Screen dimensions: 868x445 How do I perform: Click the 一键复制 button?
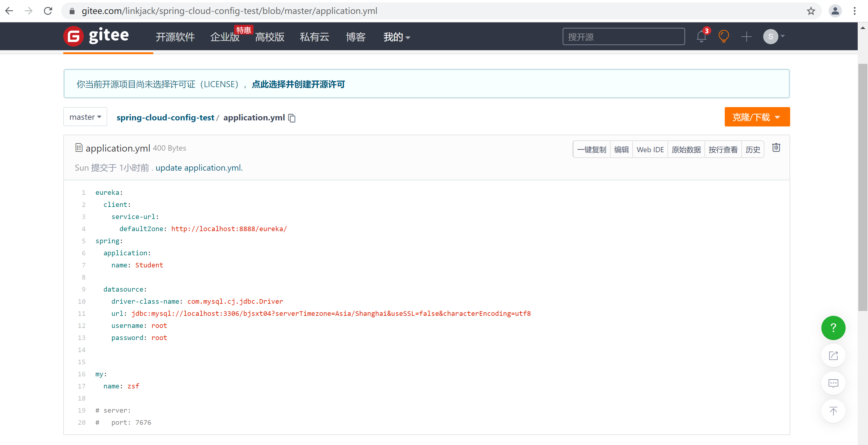pyautogui.click(x=591, y=149)
